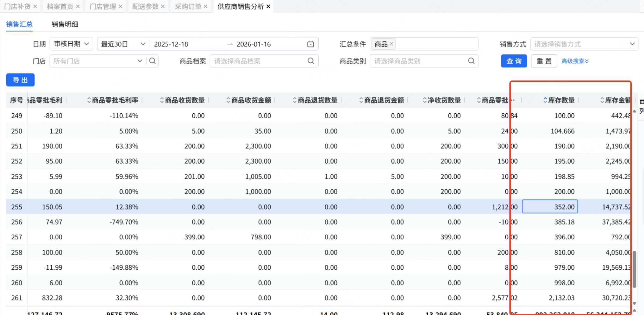Click the 导出 export button

click(x=20, y=80)
